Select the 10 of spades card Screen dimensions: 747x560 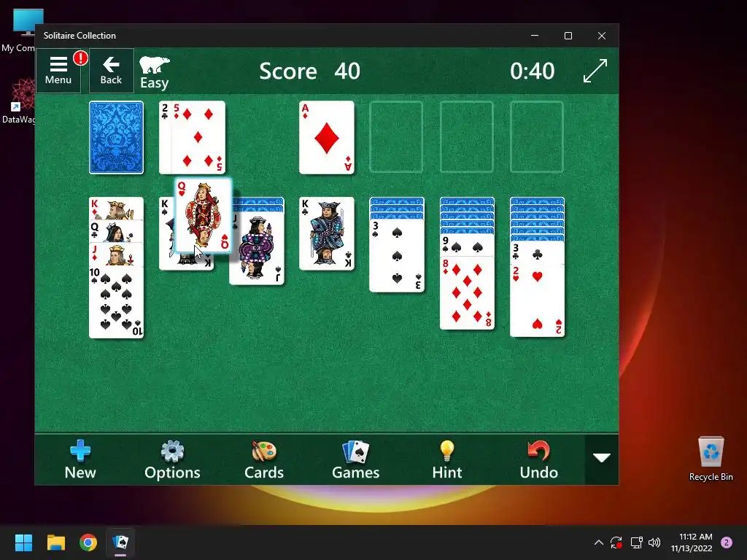[116, 302]
